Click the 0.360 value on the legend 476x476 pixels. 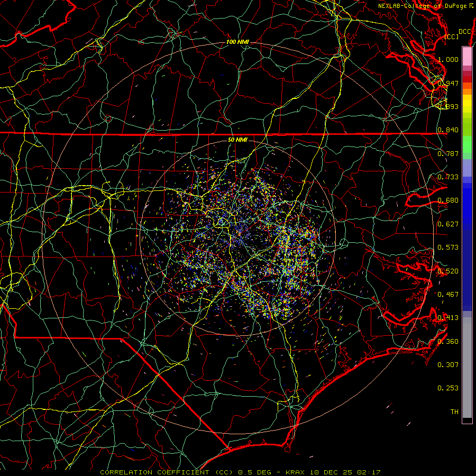click(x=448, y=342)
